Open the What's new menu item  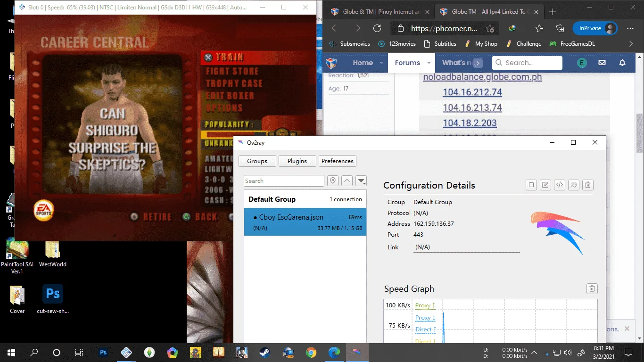pos(457,63)
